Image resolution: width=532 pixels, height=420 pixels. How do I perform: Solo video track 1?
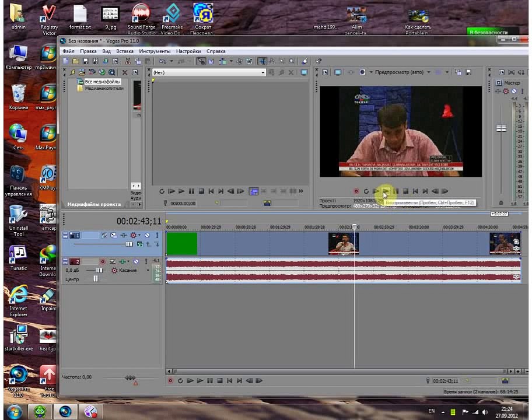[157, 235]
